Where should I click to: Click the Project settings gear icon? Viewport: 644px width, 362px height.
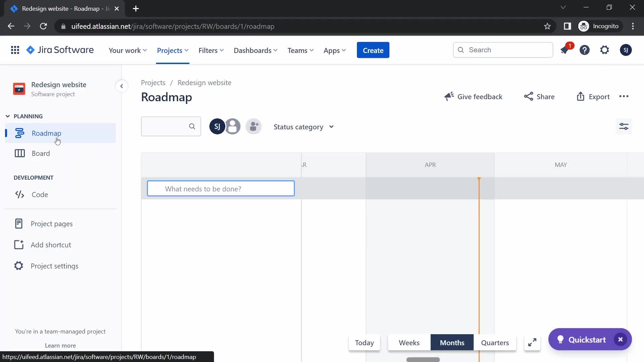click(x=18, y=266)
